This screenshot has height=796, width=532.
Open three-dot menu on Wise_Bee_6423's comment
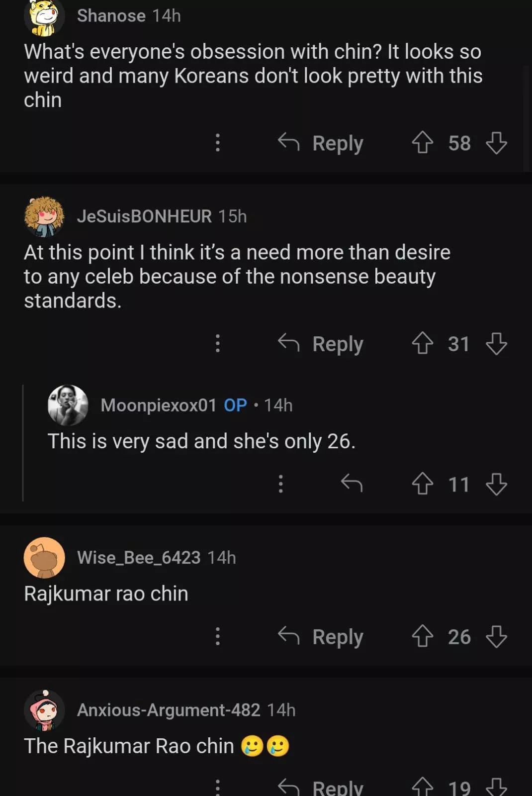coord(217,636)
